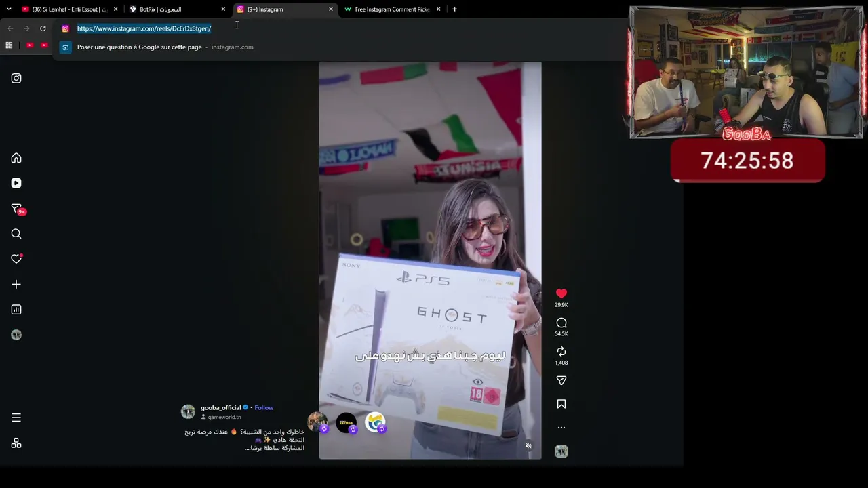Click the 54.5K comments count
Screen dimensions: 868x488
point(561,334)
